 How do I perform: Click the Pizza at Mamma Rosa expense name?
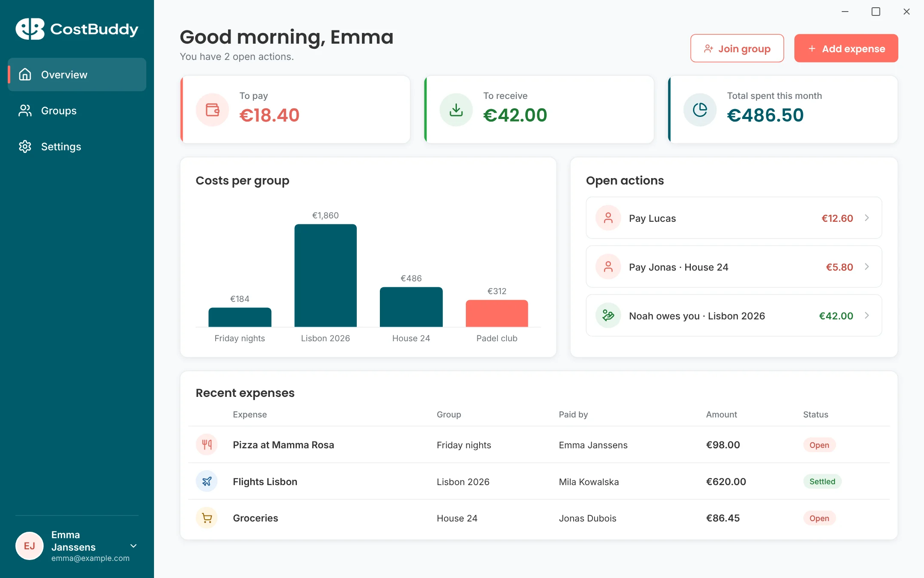pos(283,445)
